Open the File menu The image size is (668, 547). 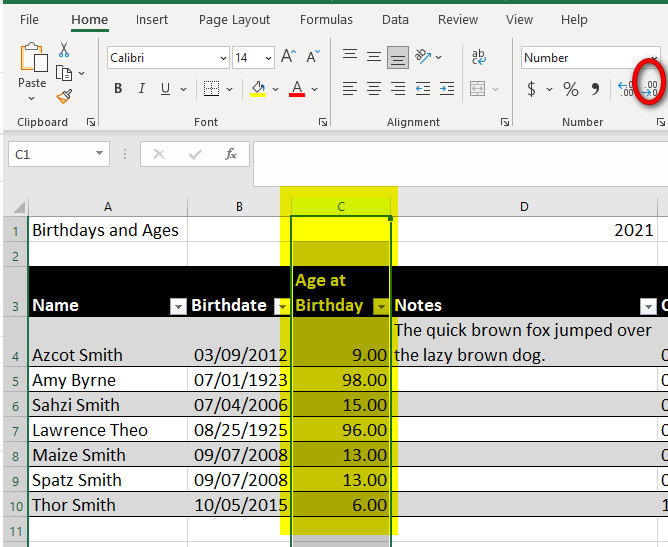(x=30, y=19)
